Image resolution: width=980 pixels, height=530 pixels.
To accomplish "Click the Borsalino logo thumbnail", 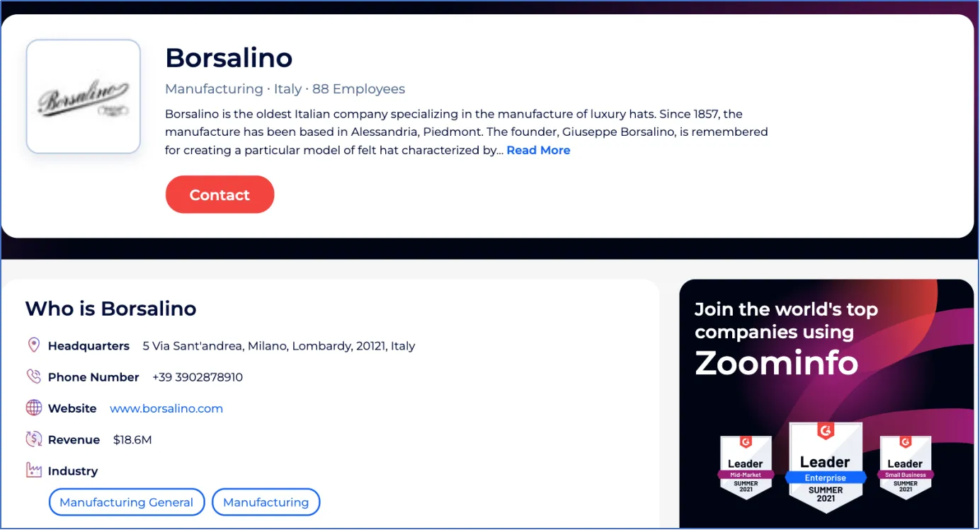I will [x=83, y=96].
